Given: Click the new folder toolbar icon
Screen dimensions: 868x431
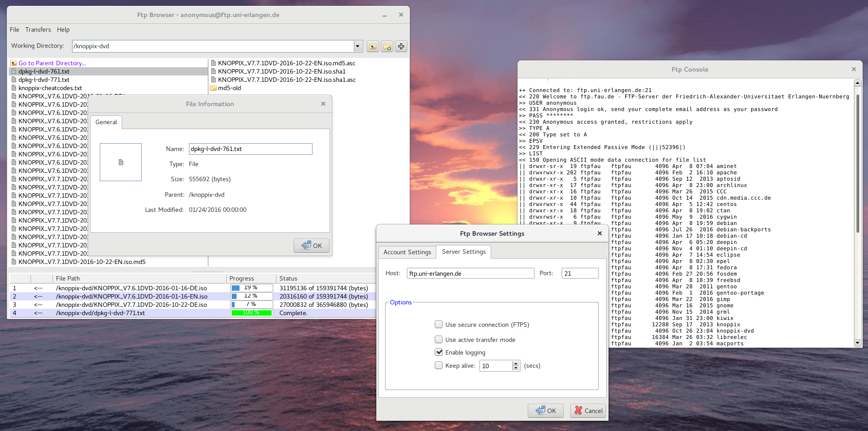Looking at the screenshot, I should (387, 46).
